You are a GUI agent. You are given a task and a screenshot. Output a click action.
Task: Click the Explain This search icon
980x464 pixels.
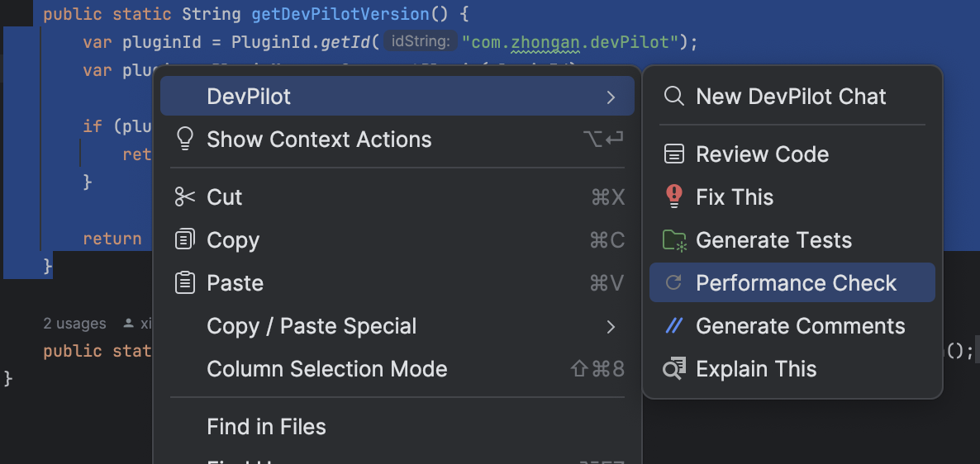click(674, 369)
